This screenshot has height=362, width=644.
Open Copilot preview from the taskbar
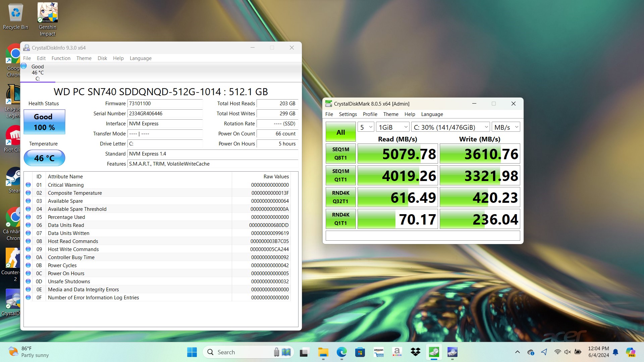[x=631, y=352]
